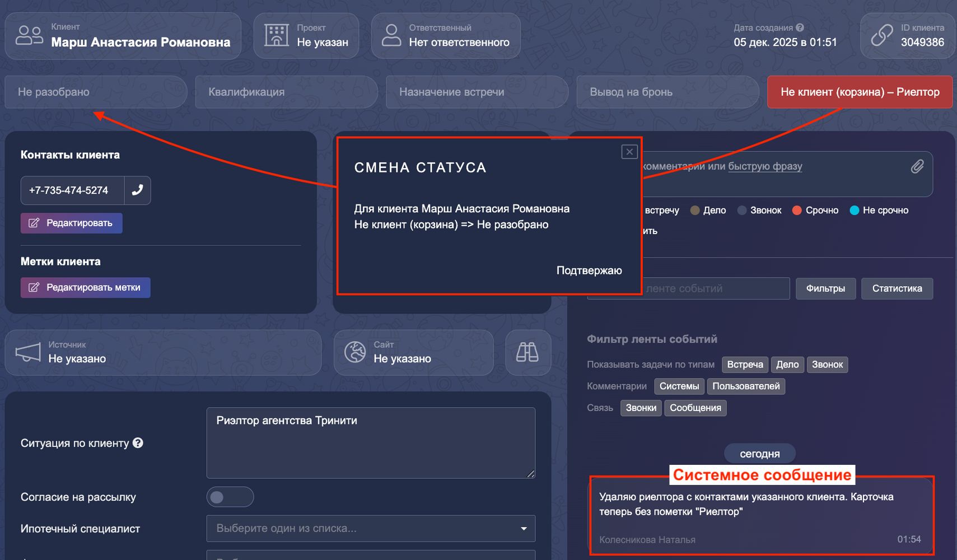Switch status to Квалификация
The height and width of the screenshot is (560, 957).
[287, 92]
